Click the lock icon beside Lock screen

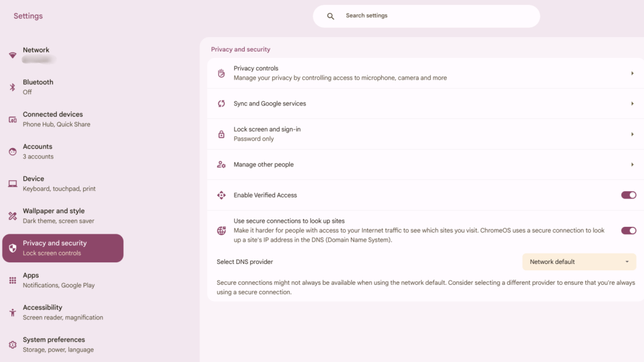(x=221, y=134)
